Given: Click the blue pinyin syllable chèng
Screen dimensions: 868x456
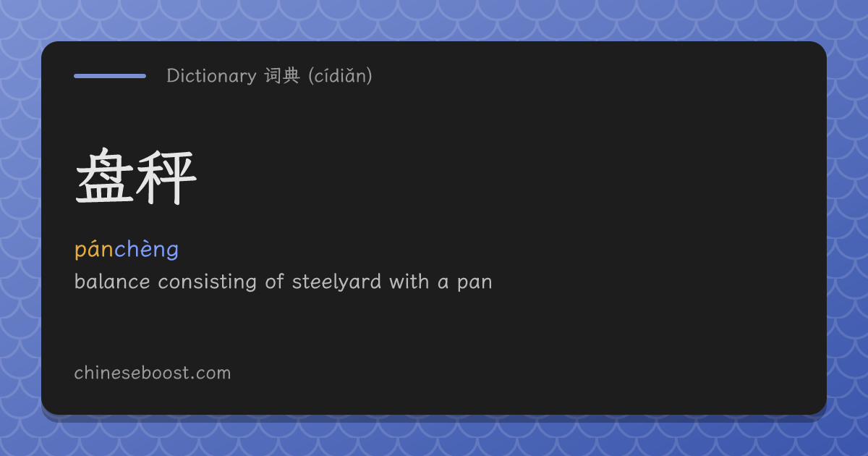Looking at the screenshot, I should (x=147, y=250).
